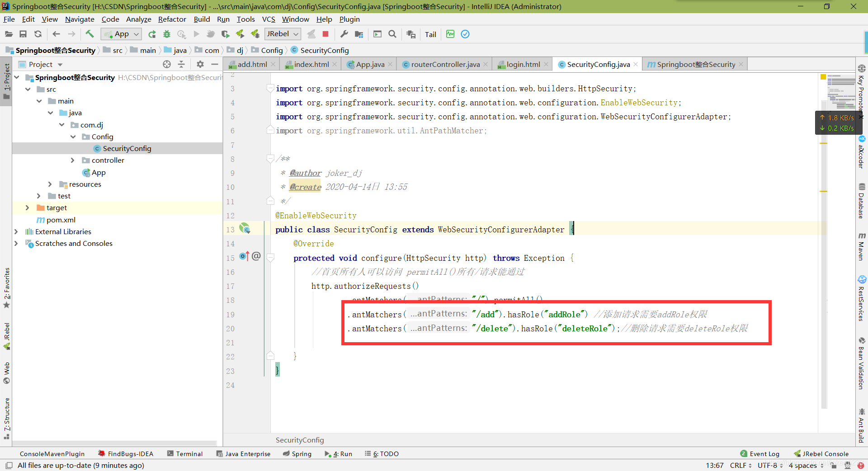Click the Save All floppy disk icon
This screenshot has height=471, width=868.
23,34
